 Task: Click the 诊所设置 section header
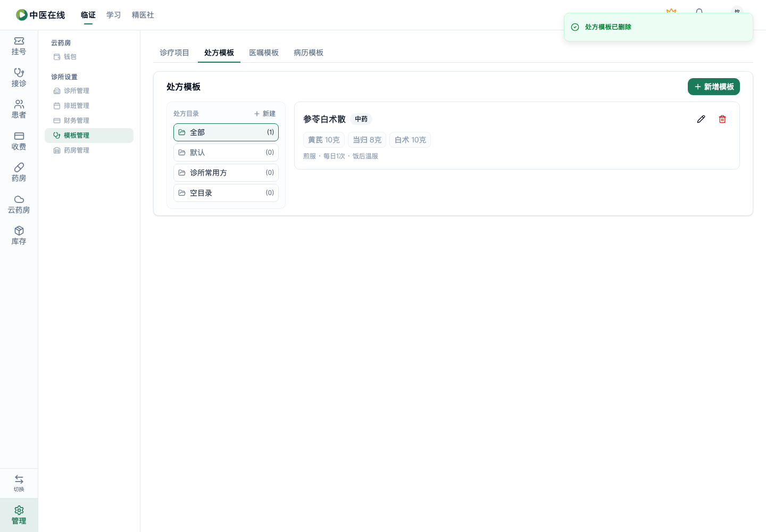click(x=64, y=77)
